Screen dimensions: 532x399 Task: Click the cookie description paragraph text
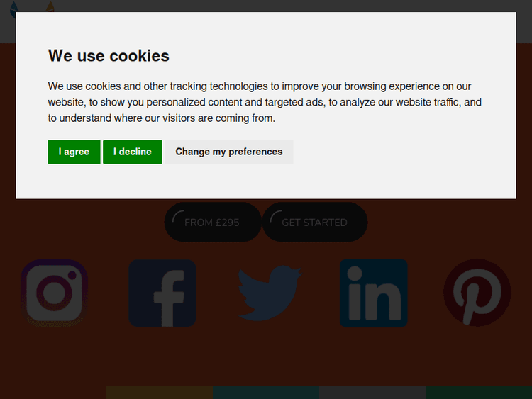pyautogui.click(x=265, y=102)
